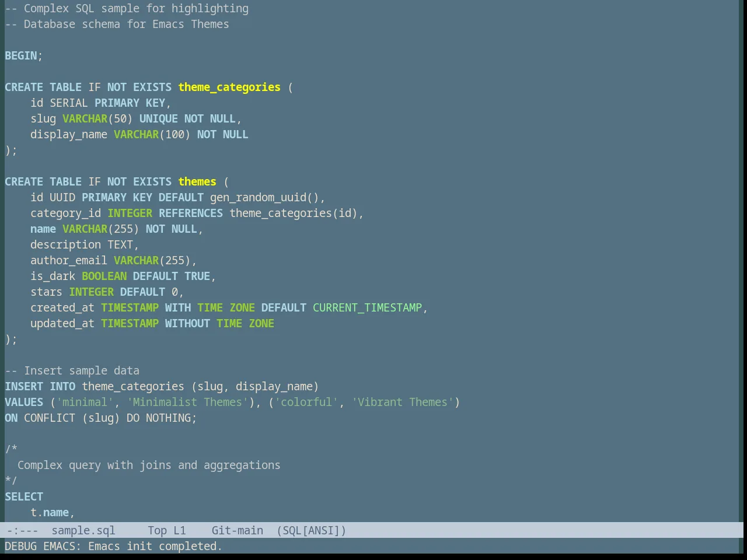This screenshot has width=747, height=560.
Task: Click UNIQUE keyword in slug definition
Action: coord(159,119)
